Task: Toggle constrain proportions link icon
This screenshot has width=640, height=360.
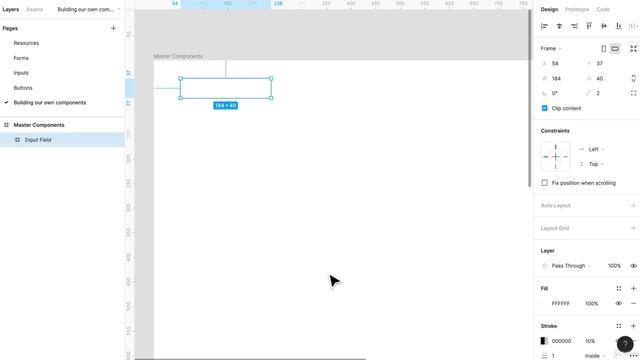Action: click(x=633, y=78)
